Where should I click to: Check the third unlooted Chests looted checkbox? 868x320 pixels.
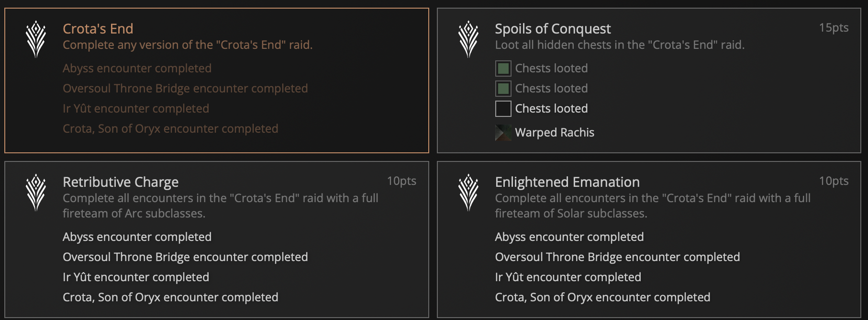click(x=503, y=108)
